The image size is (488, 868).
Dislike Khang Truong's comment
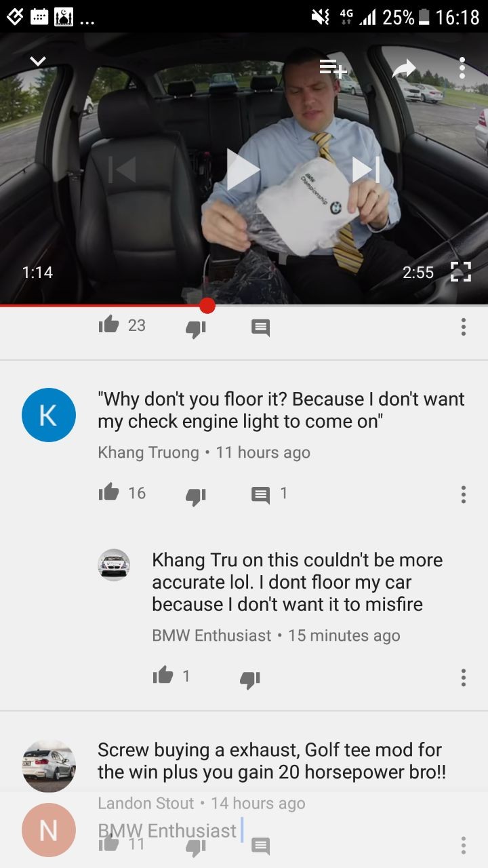[196, 497]
